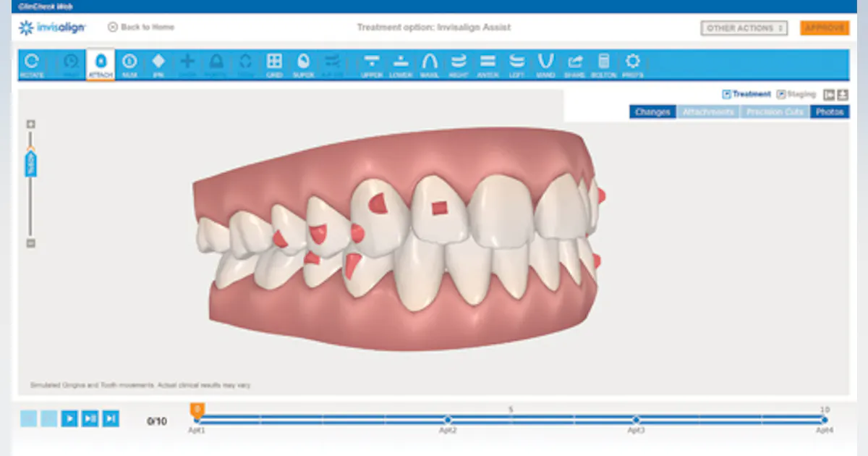Toggle the Staging checkbox

[780, 94]
